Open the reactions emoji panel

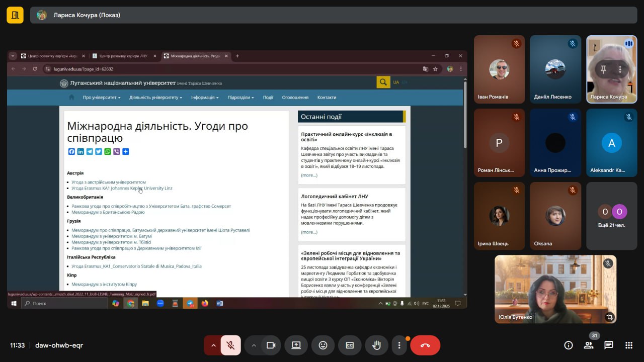coord(323,345)
